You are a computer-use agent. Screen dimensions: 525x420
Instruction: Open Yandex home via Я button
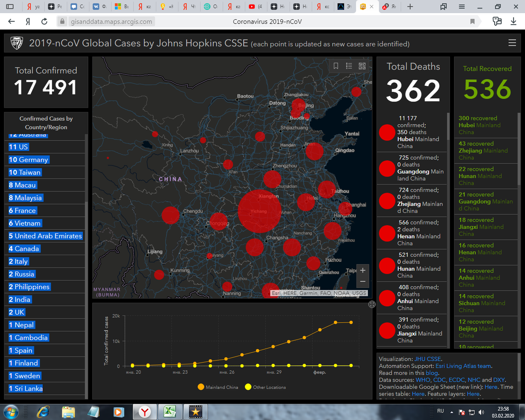[x=28, y=21]
